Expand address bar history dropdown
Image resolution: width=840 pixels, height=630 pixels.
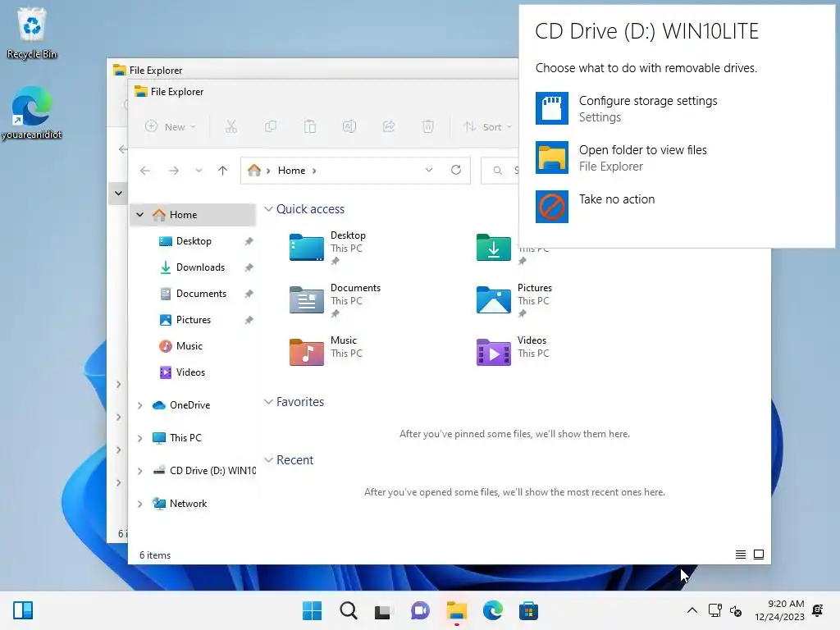coord(428,170)
